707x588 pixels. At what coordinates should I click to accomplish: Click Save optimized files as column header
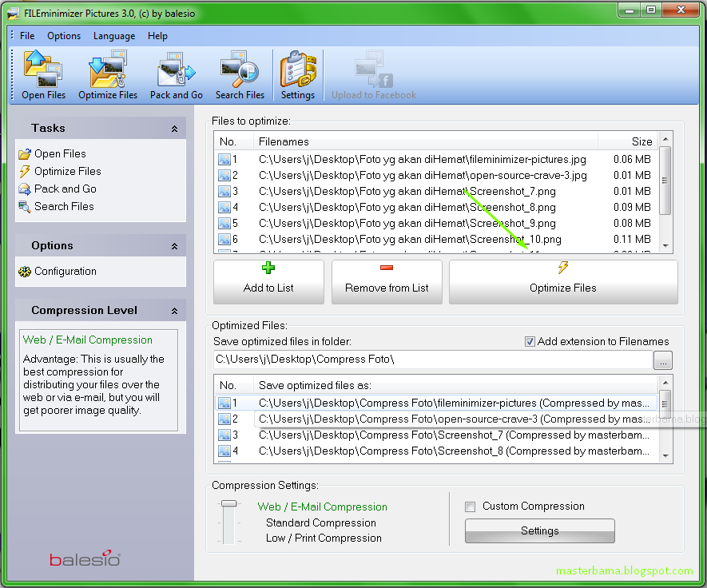point(455,386)
